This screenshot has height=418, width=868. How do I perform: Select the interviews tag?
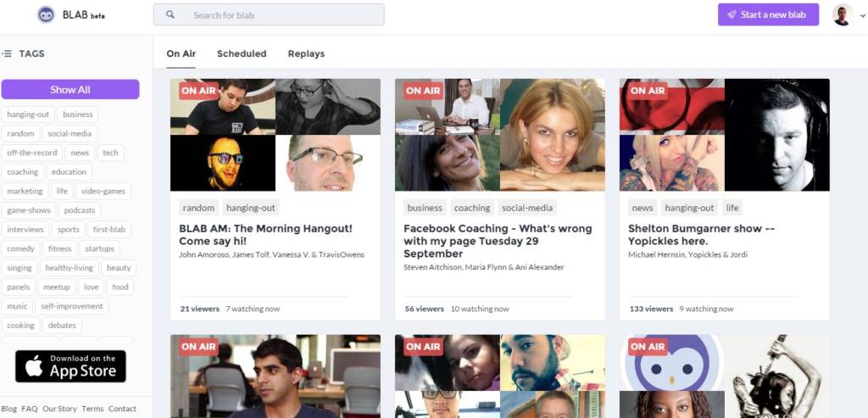(x=25, y=229)
